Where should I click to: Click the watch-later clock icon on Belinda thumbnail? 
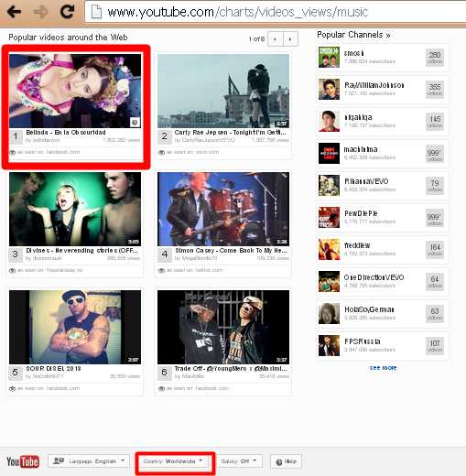pos(135,122)
